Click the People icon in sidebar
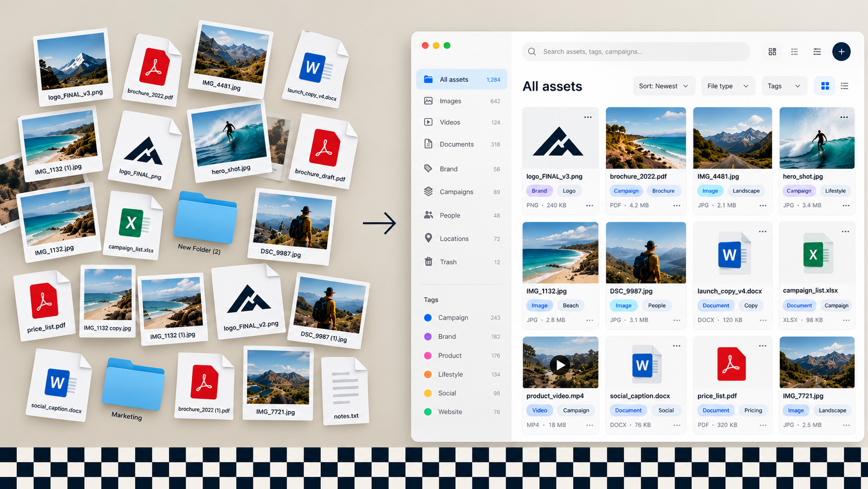This screenshot has height=489, width=868. [x=428, y=215]
